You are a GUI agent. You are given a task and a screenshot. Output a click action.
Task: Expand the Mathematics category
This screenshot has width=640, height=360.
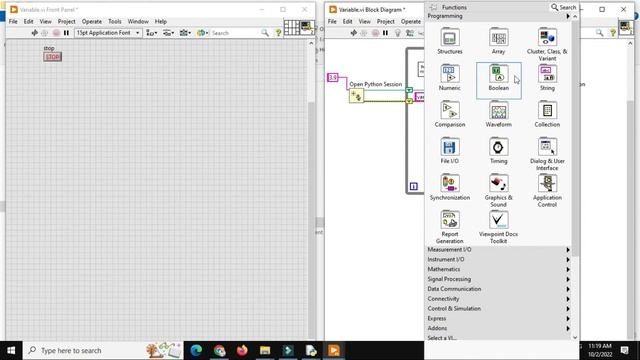point(498,269)
